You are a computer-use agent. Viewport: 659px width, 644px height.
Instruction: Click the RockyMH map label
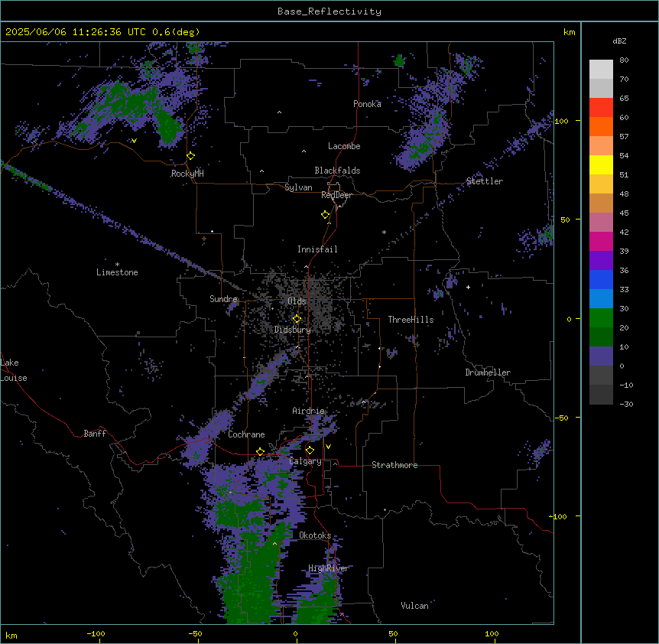187,174
